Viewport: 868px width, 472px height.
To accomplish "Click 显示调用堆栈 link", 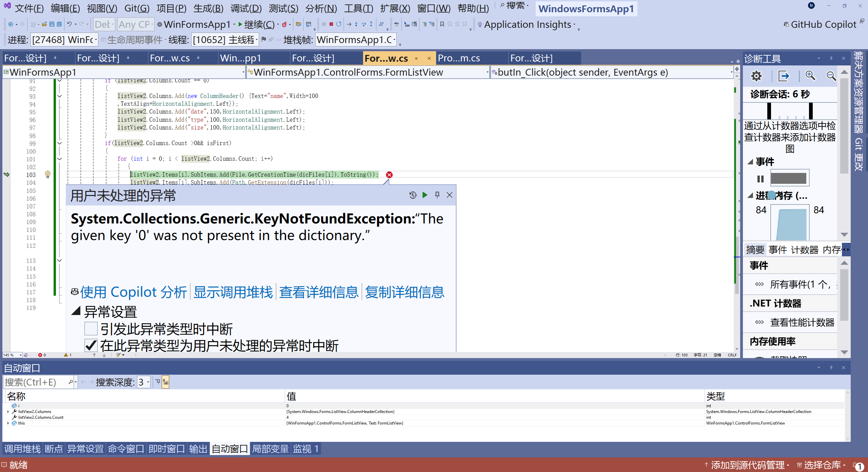I will 233,292.
